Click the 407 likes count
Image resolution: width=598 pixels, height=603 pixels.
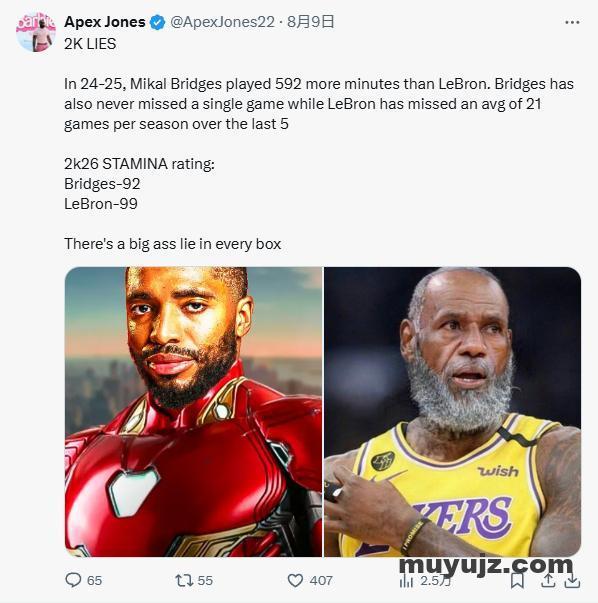coord(321,580)
